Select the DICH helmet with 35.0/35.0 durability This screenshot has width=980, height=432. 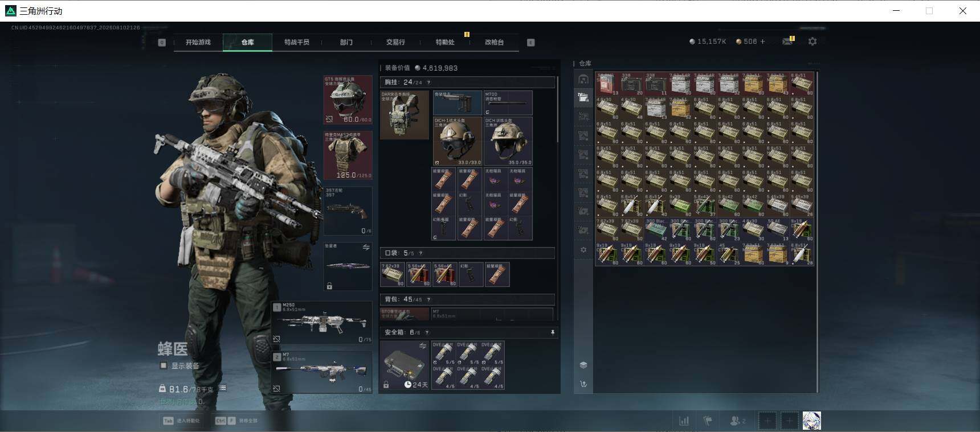coord(508,141)
